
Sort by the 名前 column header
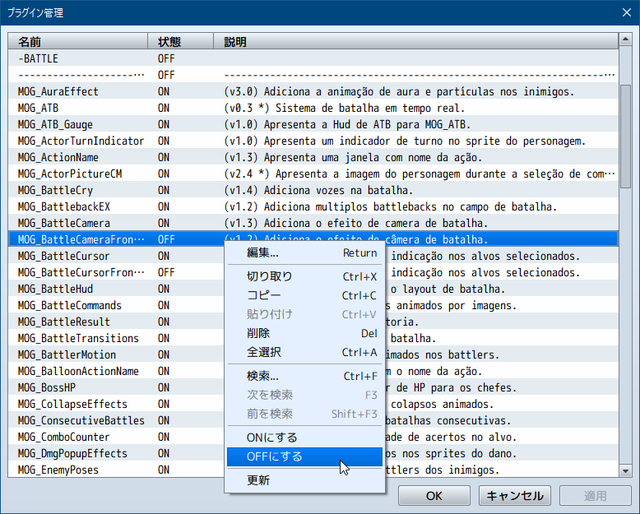78,42
